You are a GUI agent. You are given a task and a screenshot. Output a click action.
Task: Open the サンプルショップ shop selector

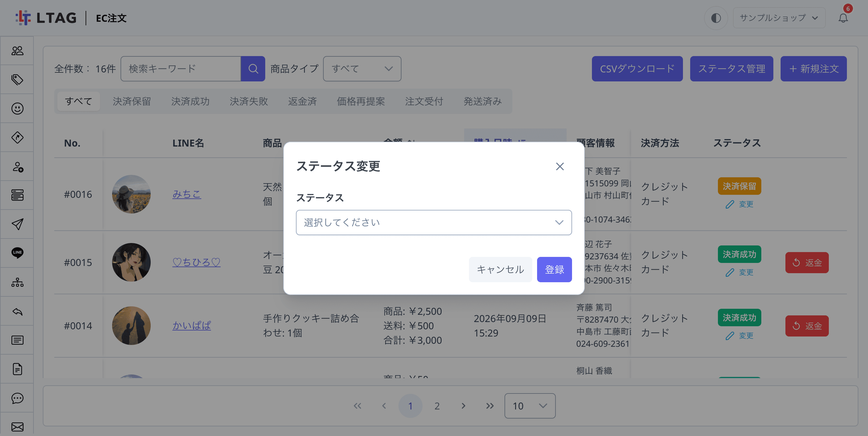click(x=779, y=18)
